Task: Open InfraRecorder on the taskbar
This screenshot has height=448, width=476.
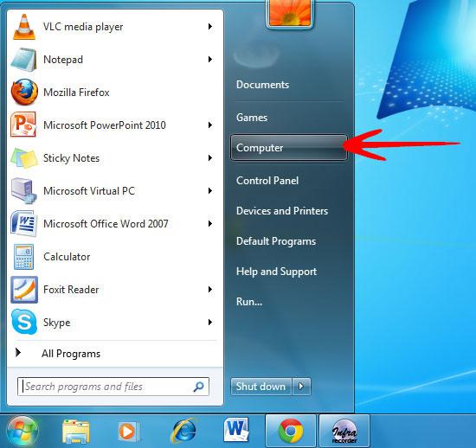Action: 344,431
